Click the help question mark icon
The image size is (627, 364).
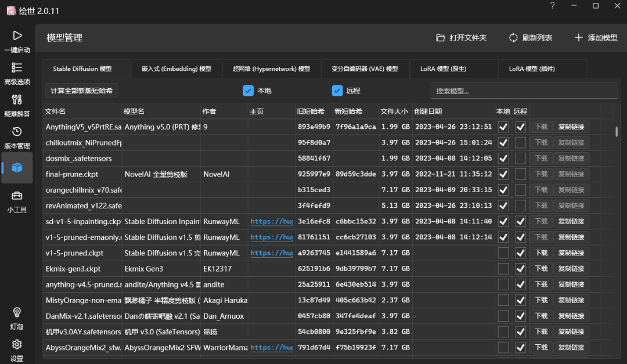[x=552, y=6]
